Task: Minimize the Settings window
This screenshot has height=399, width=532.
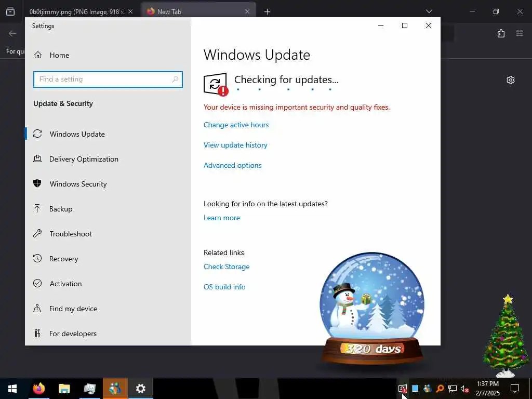Action: [381, 25]
